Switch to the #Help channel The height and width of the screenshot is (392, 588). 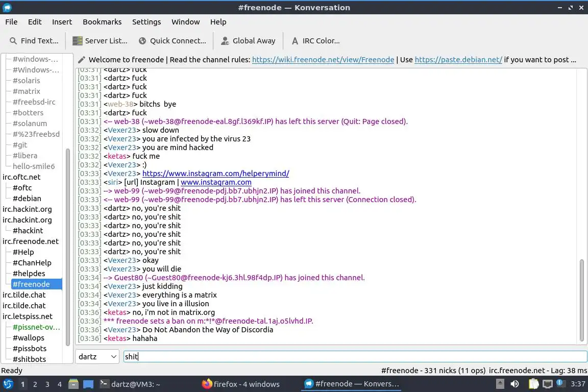23,252
